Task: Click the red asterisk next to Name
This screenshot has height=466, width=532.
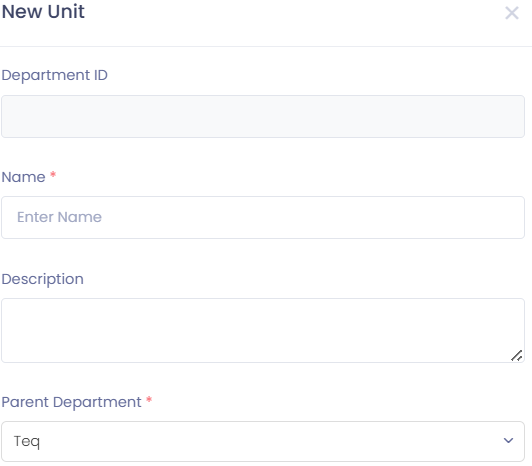Action: click(x=53, y=175)
